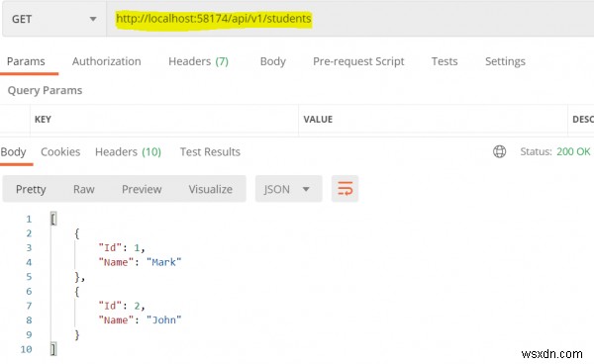Image resolution: width=594 pixels, height=364 pixels.
Task: Click the opening bracket on line 1
Action: pyautogui.click(x=53, y=219)
